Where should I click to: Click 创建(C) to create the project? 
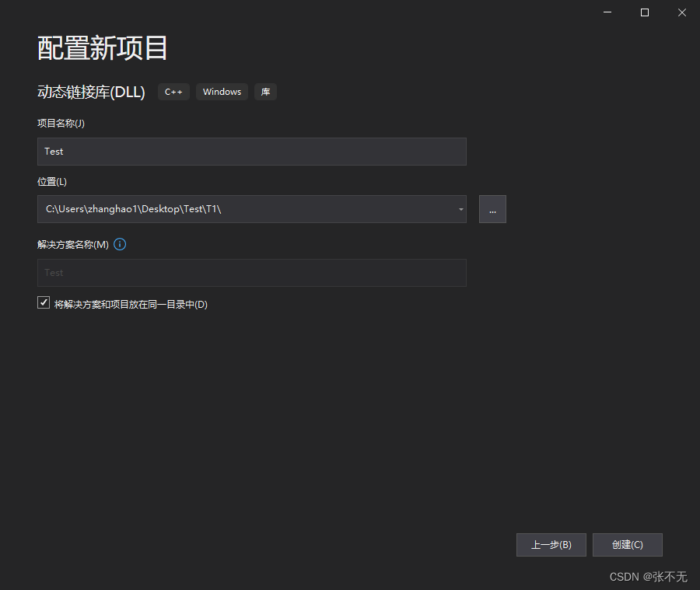click(627, 545)
